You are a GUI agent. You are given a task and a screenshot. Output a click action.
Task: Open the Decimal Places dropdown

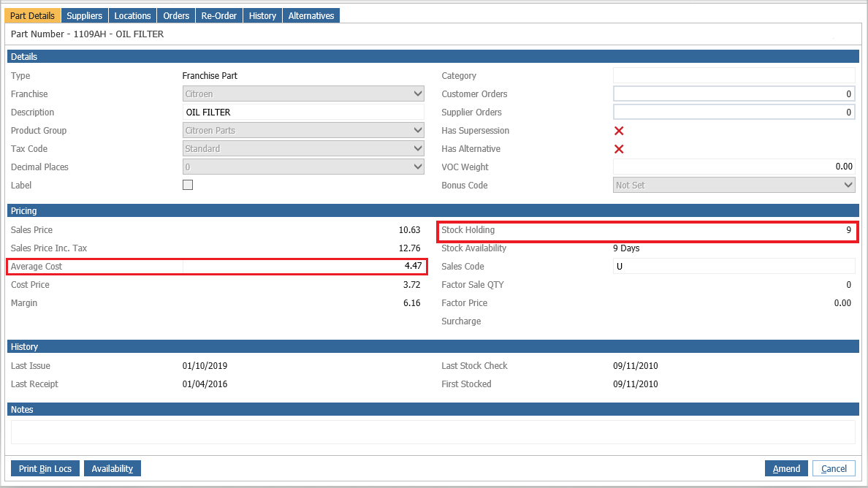303,167
